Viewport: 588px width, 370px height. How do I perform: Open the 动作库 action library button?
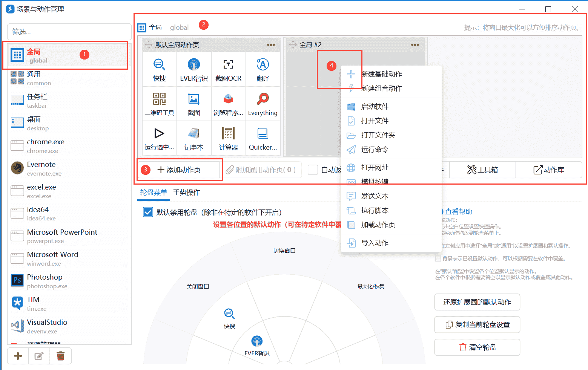[549, 170]
